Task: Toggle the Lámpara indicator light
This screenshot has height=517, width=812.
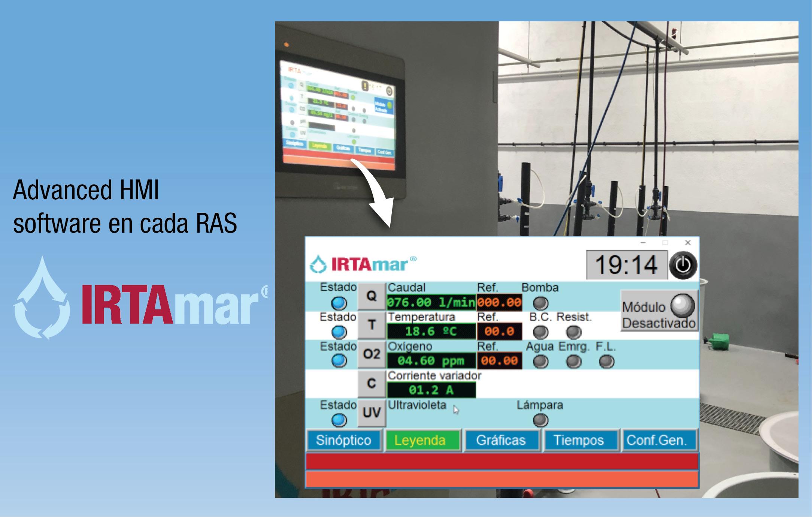Action: click(x=540, y=420)
